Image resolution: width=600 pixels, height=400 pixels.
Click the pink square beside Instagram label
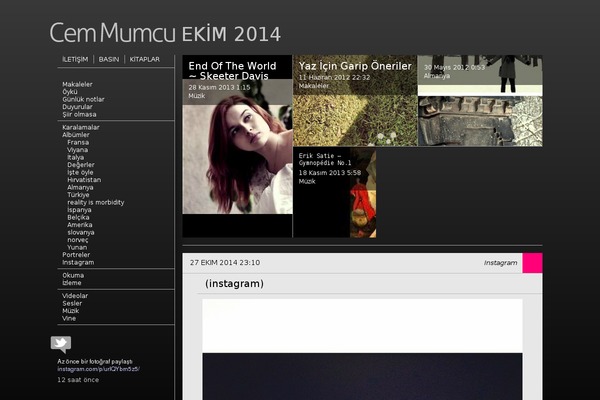pyautogui.click(x=532, y=263)
